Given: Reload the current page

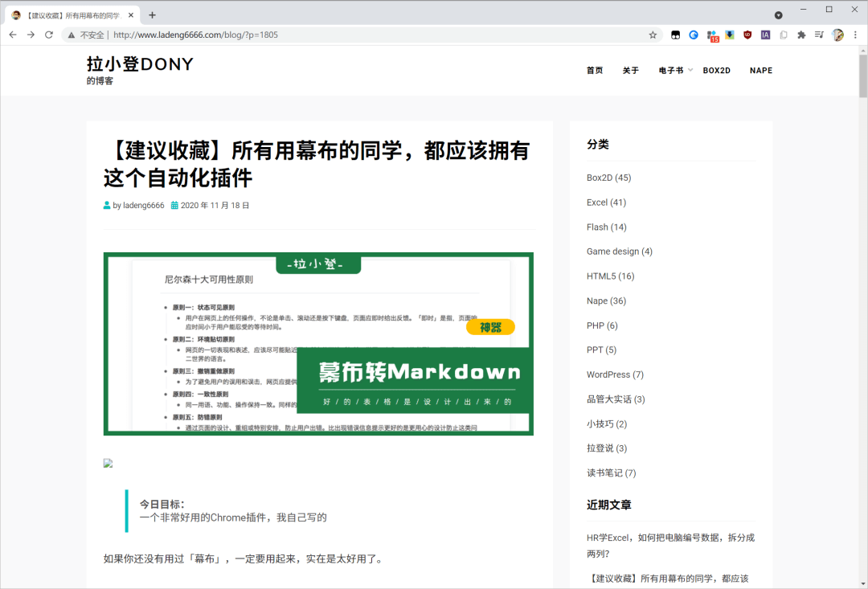Looking at the screenshot, I should point(49,35).
